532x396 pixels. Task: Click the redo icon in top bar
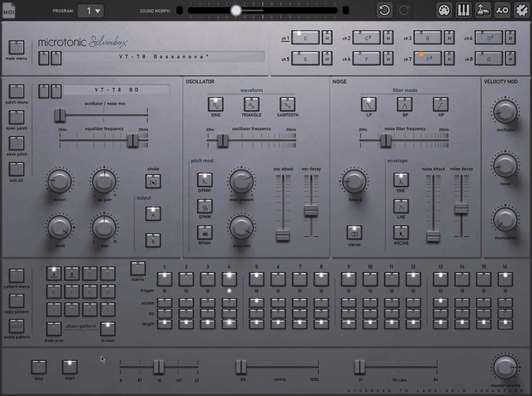pyautogui.click(x=404, y=10)
